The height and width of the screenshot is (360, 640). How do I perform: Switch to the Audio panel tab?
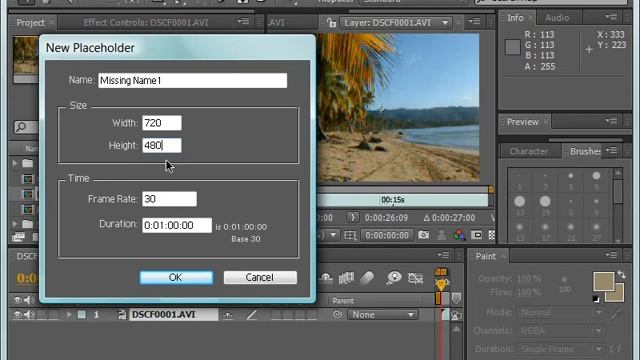(x=557, y=18)
